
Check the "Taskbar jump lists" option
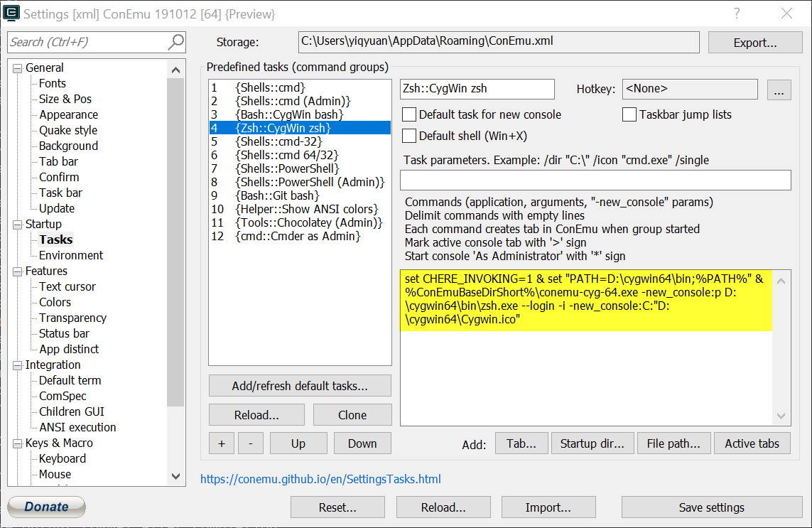coord(629,114)
